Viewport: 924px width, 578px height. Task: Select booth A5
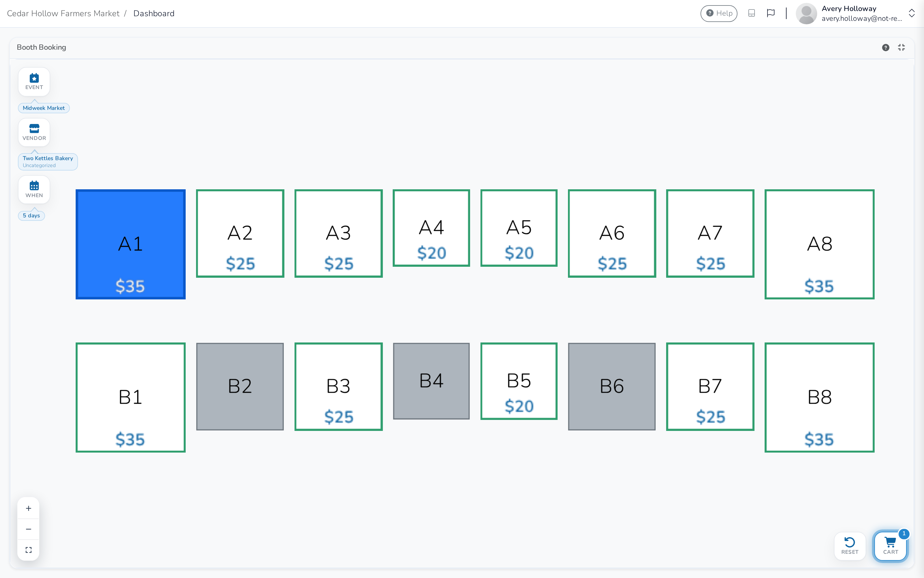point(519,228)
